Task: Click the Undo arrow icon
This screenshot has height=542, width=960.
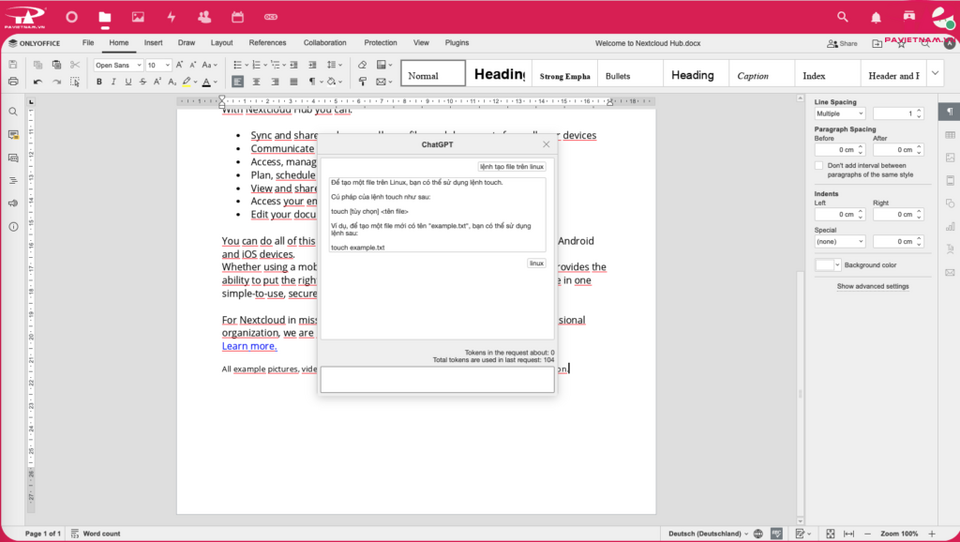Action: click(38, 81)
